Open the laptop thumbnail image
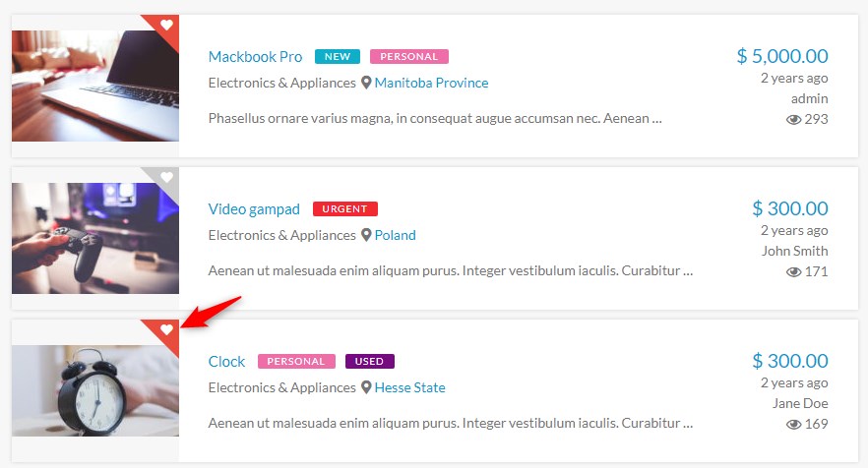Screen dimensions: 868x468 (95, 86)
